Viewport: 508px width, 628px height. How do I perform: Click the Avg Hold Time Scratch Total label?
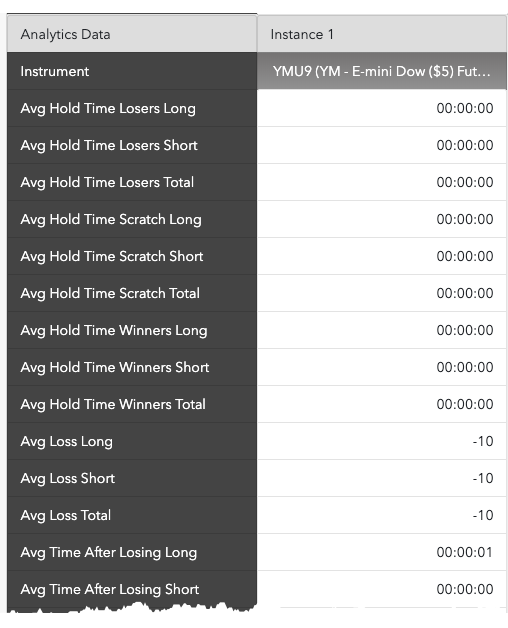click(x=110, y=293)
